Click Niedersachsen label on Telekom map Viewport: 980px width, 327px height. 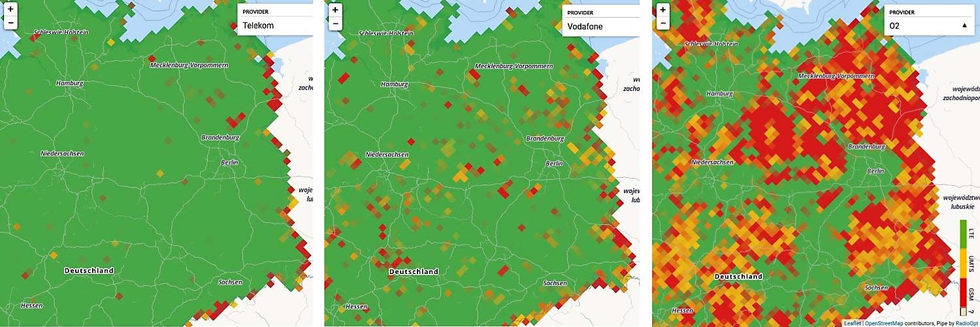pyautogui.click(x=62, y=154)
